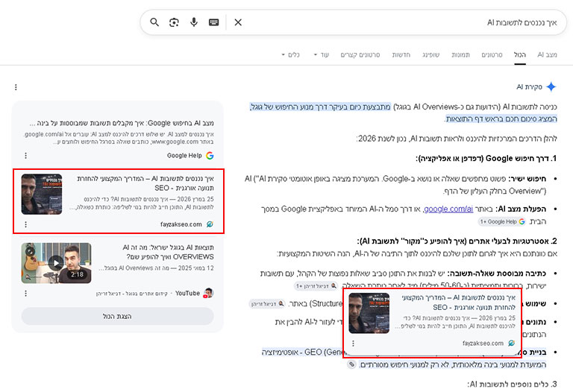Open three-dot options above the sources panel

tap(16, 87)
